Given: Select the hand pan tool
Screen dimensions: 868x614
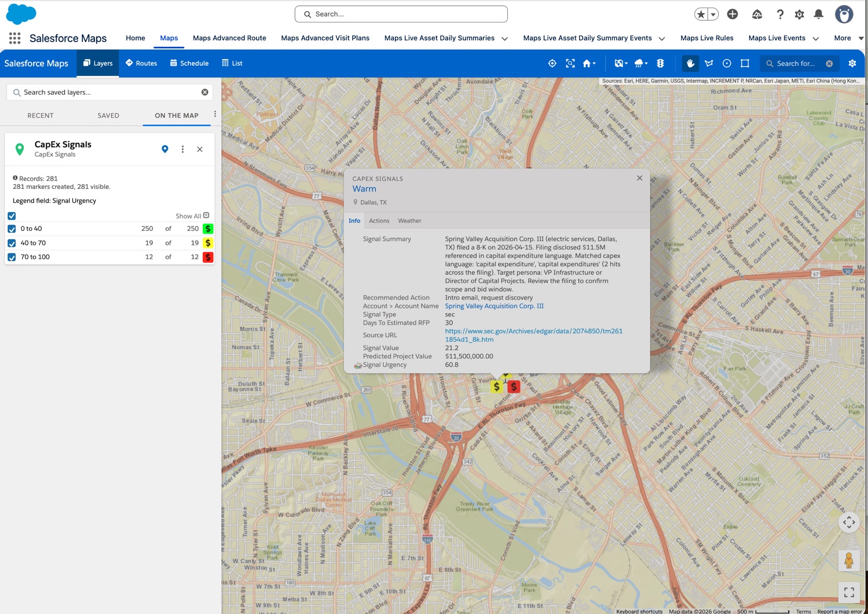Looking at the screenshot, I should [x=691, y=64].
